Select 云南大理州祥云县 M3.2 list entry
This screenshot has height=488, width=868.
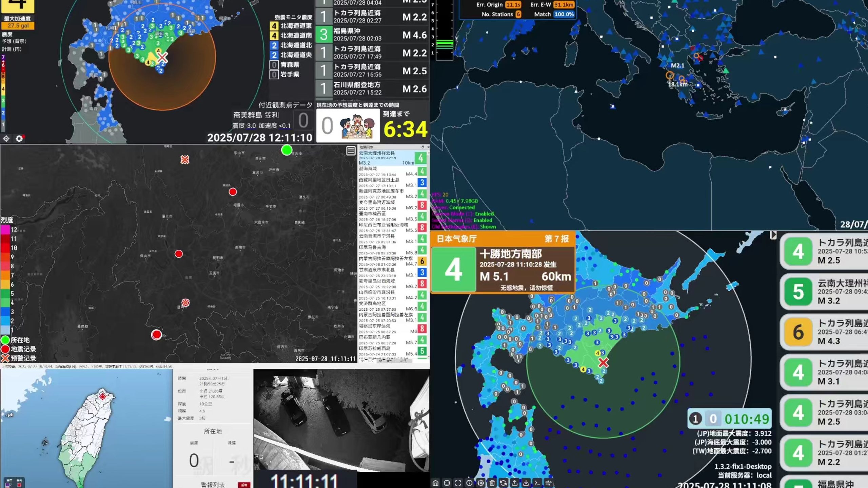point(392,158)
